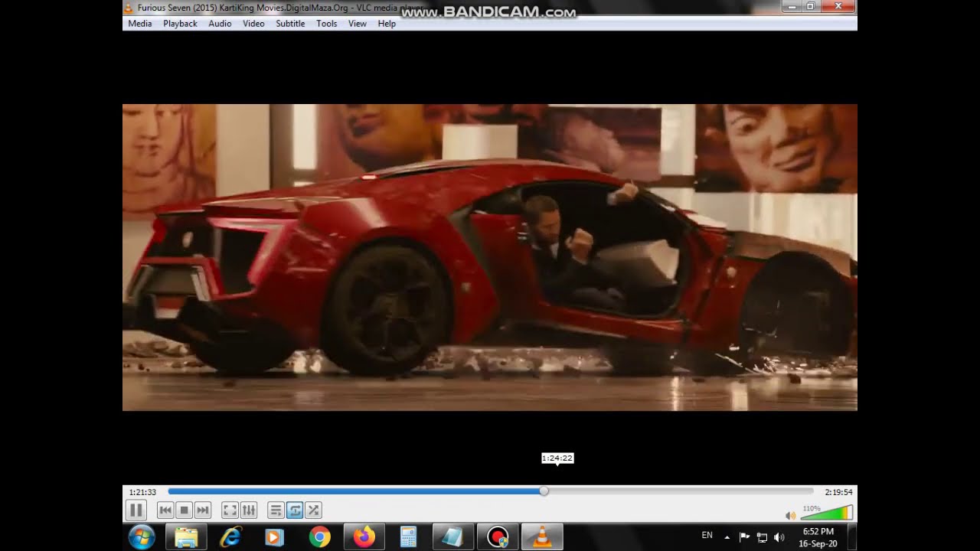Maximize the VLC window
The height and width of the screenshot is (551, 980).
(811, 7)
